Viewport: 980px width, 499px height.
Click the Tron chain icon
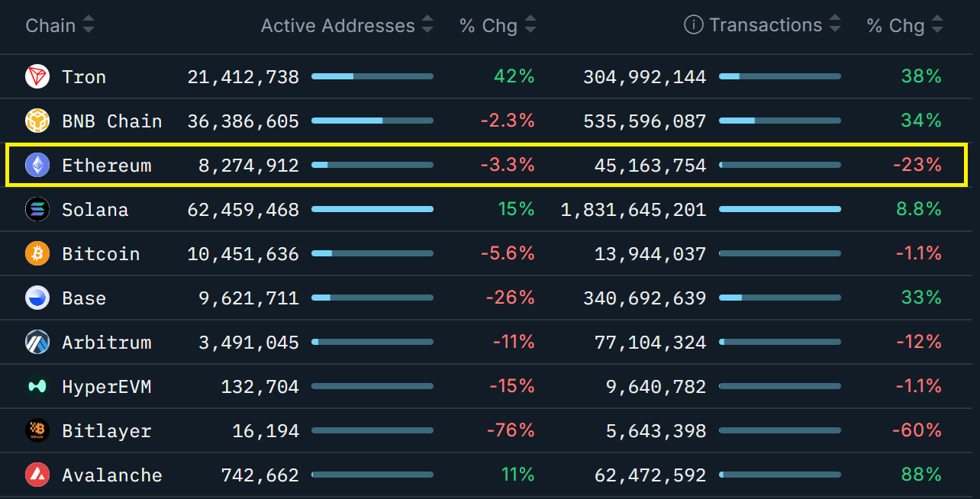point(37,76)
